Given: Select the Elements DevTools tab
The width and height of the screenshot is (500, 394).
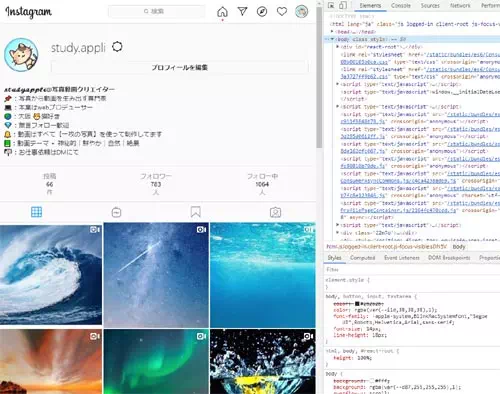Looking at the screenshot, I should click(370, 6).
